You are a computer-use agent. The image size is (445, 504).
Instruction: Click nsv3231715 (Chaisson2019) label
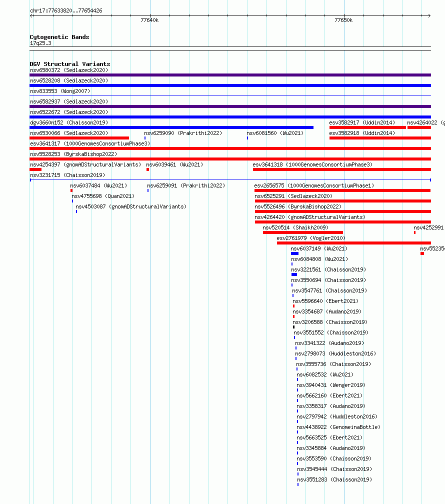(67, 175)
